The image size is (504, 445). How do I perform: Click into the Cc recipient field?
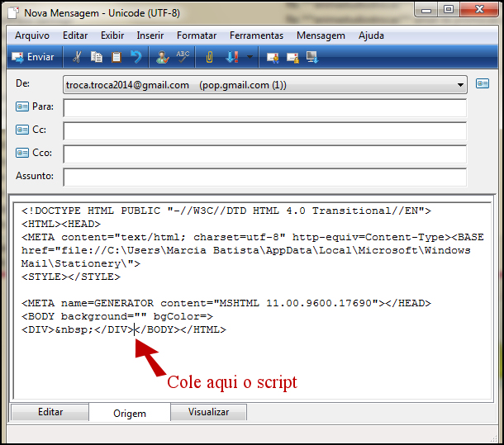264,130
